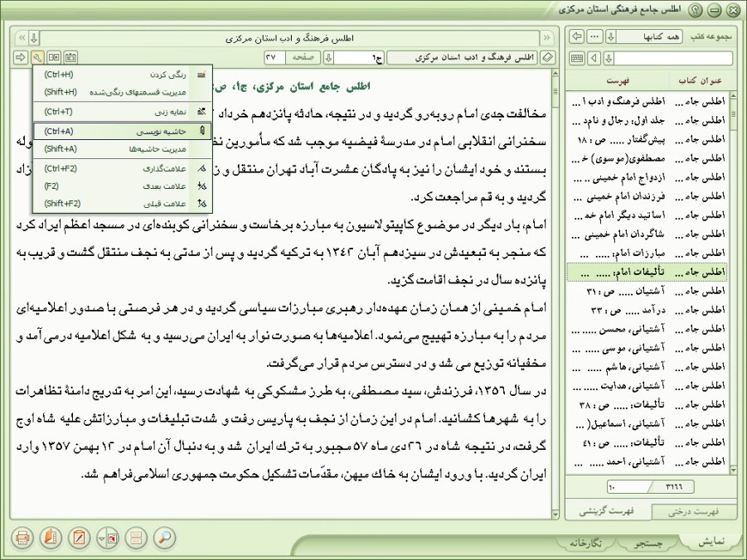The height and width of the screenshot is (560, 747).
Task: Select مدیریت قسمتهای رنگی‌شده menu item
Action: click(x=123, y=92)
